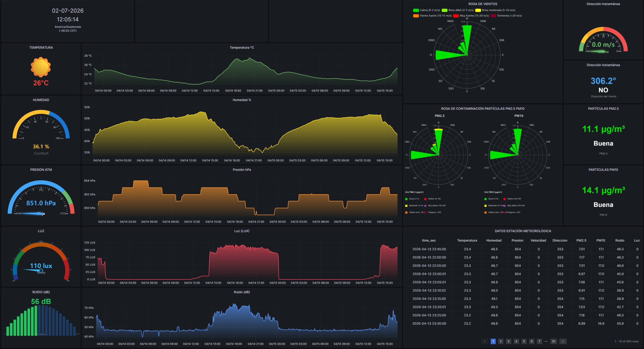Screen dimensions: 644x349
Task: Click the 2026-04-13 23:30:00 time cell
Action: [429, 324]
